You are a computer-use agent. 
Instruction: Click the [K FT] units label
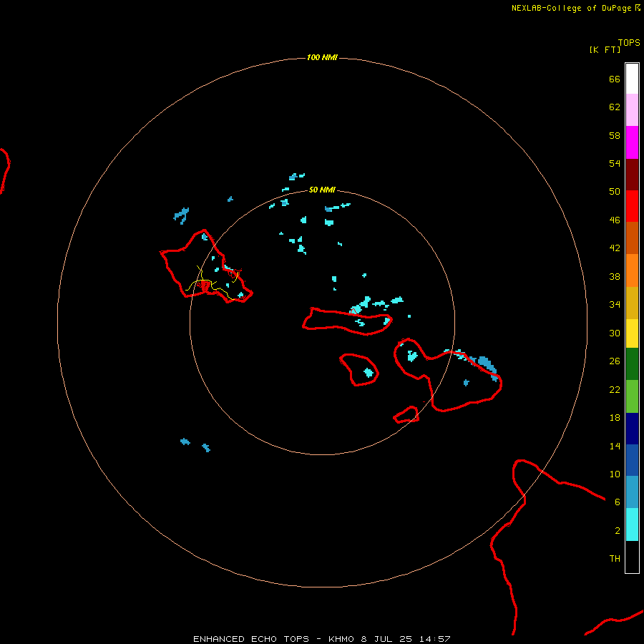coord(605,49)
